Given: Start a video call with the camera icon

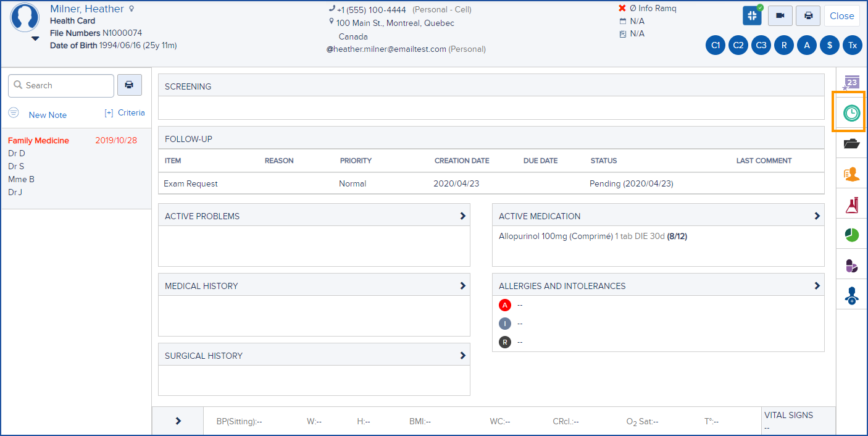Looking at the screenshot, I should tap(780, 15).
